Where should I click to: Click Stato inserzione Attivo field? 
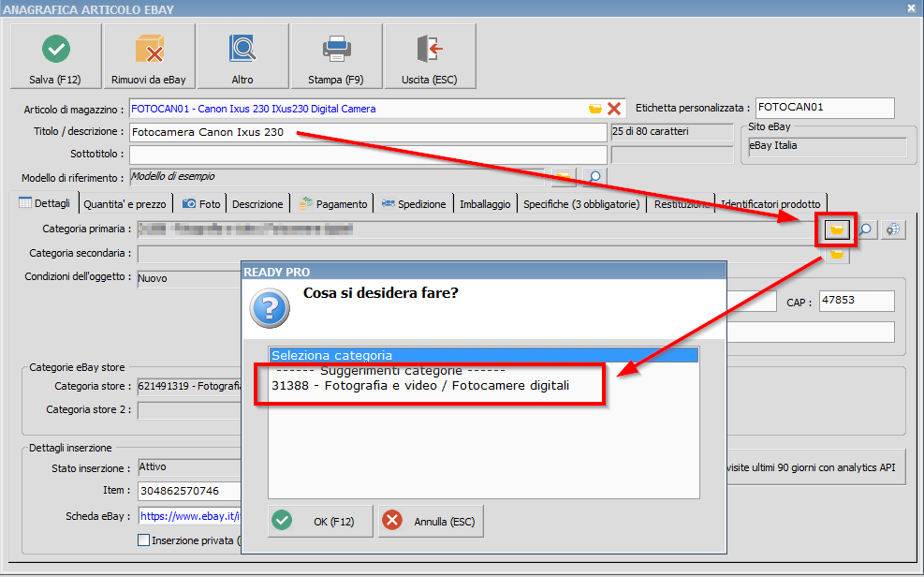pos(190,468)
